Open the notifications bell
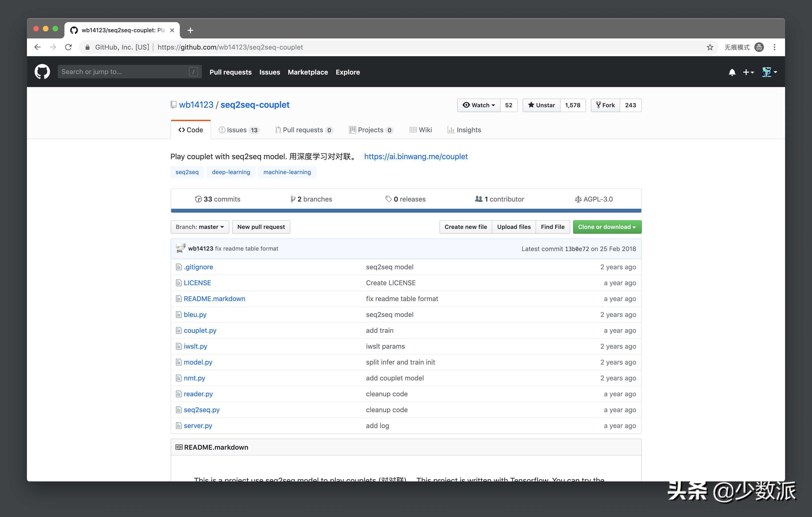The image size is (812, 517). coord(732,72)
